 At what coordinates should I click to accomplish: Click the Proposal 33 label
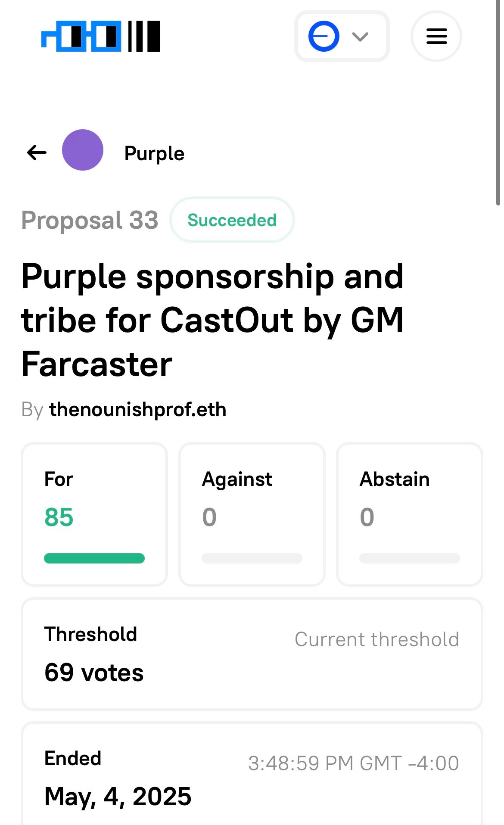(90, 220)
